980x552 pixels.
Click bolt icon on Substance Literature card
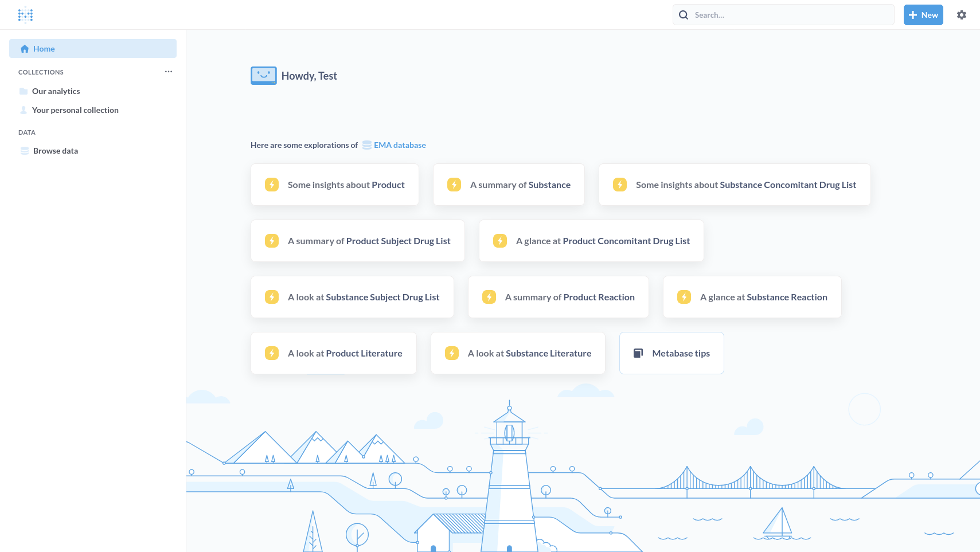(452, 353)
